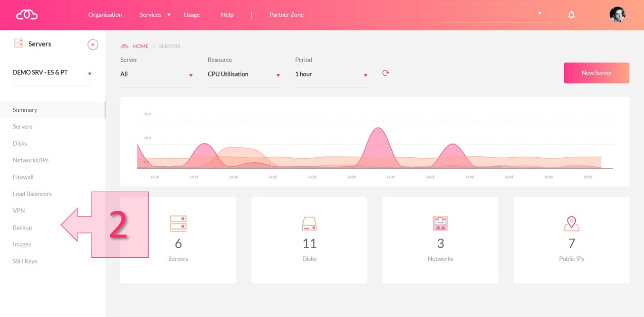644x317 pixels.
Task: Select Firewall in the sidebar
Action: [23, 177]
